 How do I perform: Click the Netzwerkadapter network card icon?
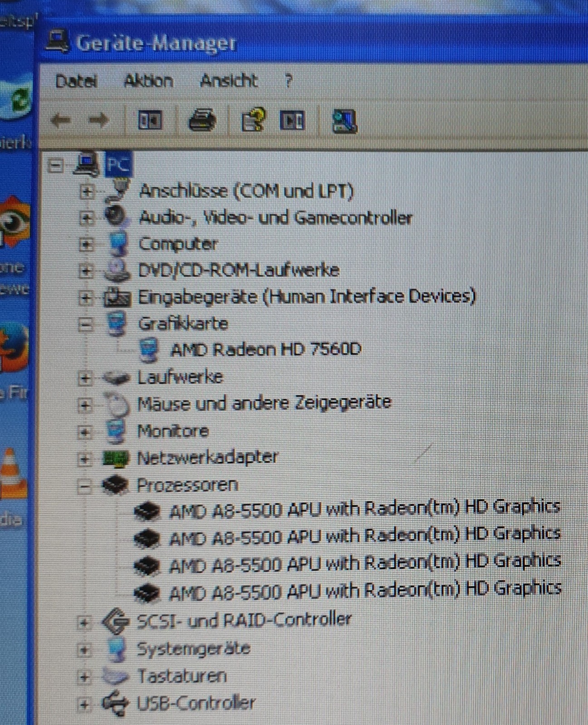[116, 459]
